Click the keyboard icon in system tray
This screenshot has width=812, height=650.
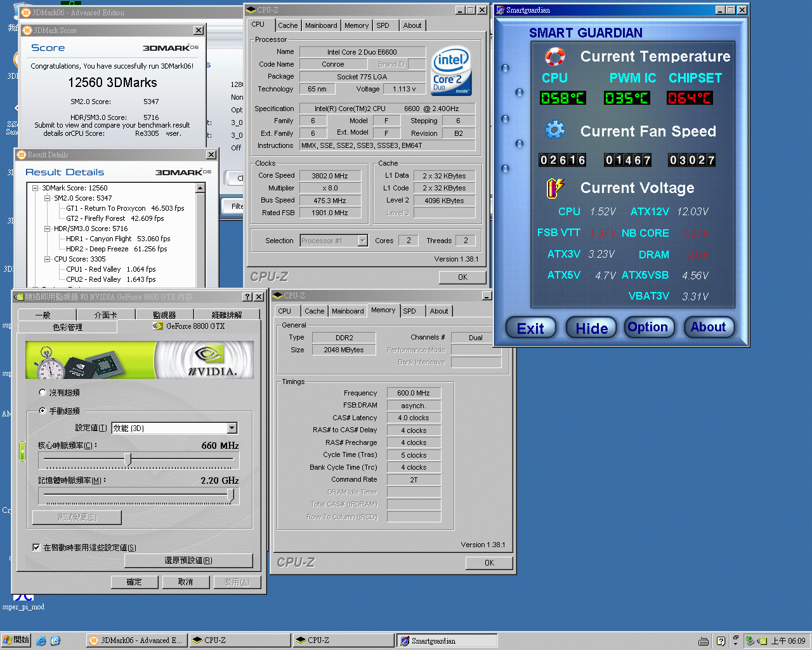703,641
